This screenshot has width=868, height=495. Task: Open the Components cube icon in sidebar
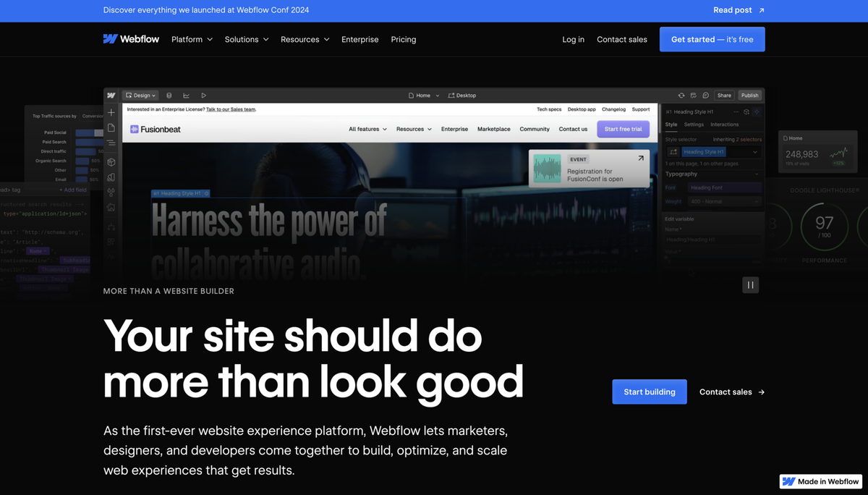(111, 162)
